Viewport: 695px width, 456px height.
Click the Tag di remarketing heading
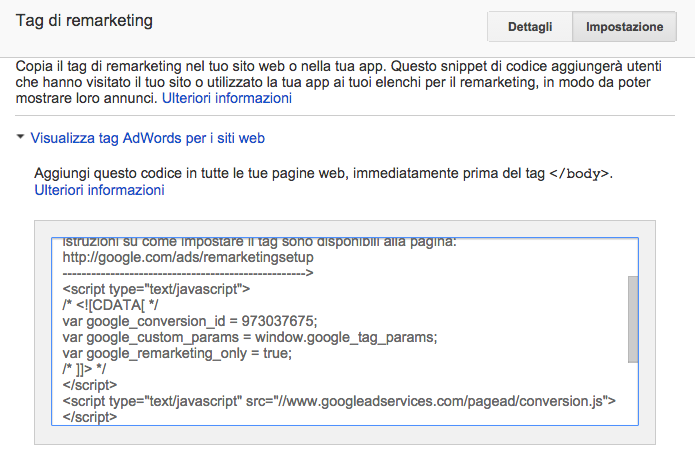[84, 20]
